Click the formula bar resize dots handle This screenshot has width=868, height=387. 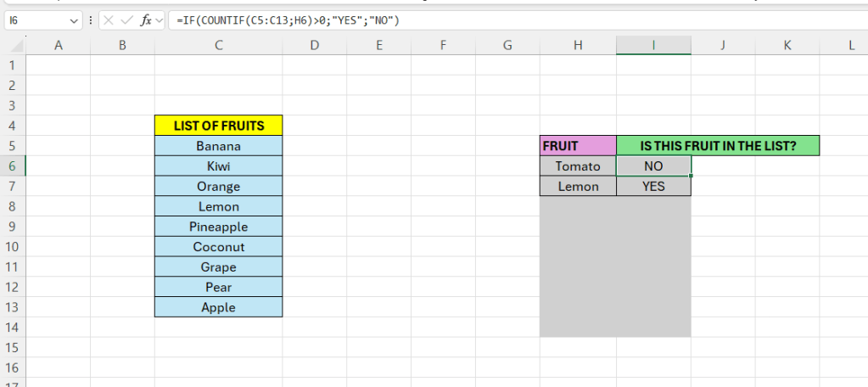91,20
